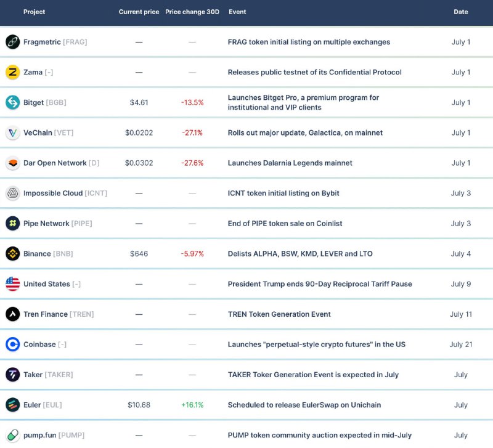Open the Binance [BNB] project name
Screen dimensions: 493x448
(48, 253)
